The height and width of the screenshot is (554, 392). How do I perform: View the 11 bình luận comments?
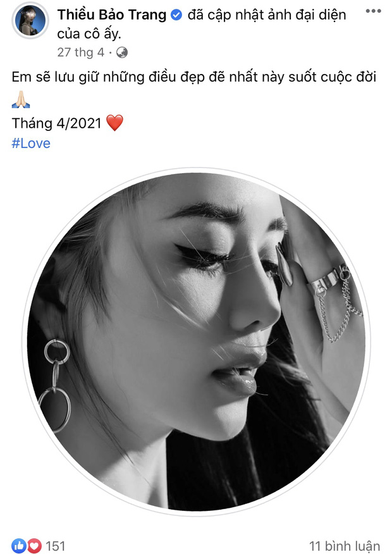(x=344, y=545)
